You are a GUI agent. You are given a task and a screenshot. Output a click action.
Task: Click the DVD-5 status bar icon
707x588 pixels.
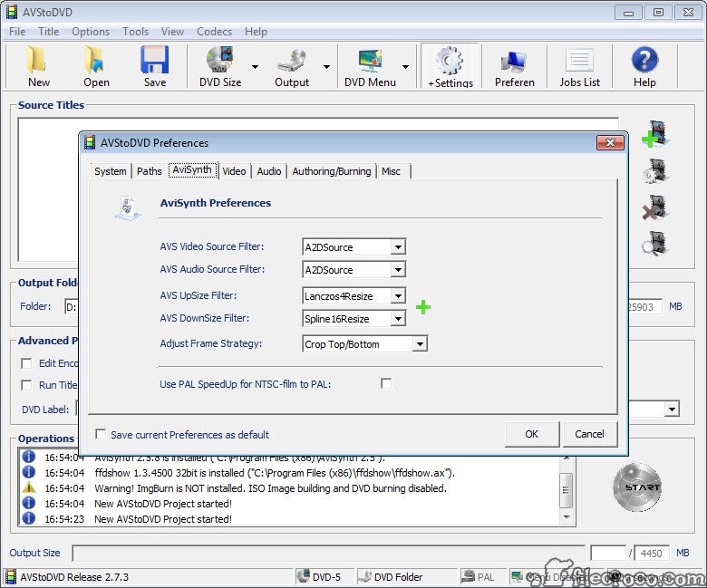click(x=303, y=576)
